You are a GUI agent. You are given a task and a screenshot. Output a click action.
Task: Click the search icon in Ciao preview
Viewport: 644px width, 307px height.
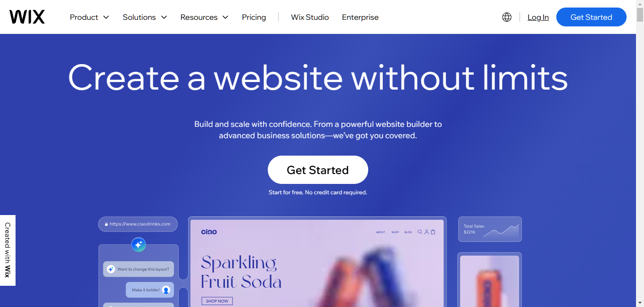coord(420,232)
